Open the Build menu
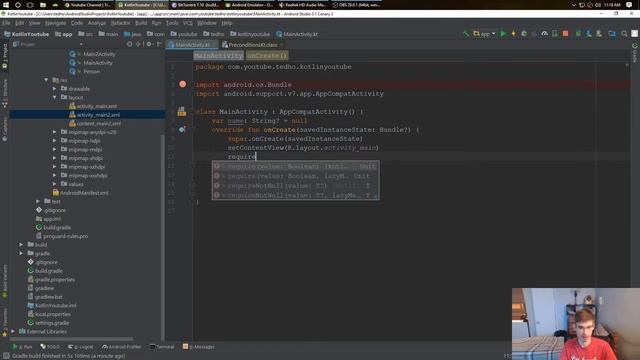 point(141,23)
